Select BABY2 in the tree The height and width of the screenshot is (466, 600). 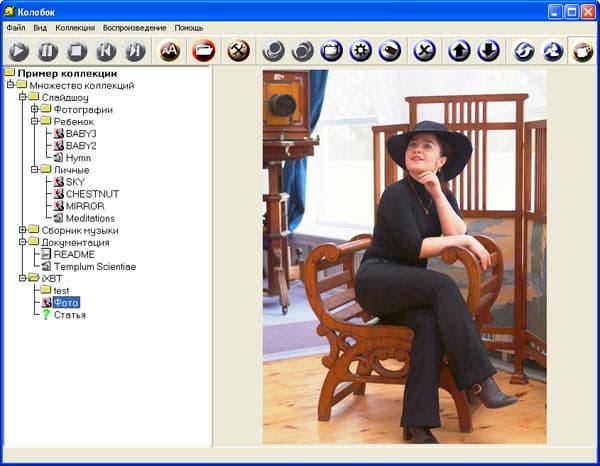tap(81, 146)
